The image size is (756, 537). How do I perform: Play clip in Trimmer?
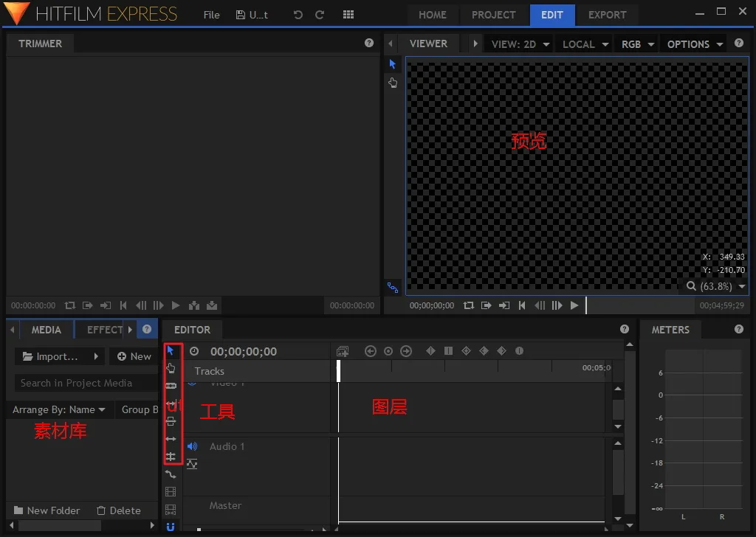pos(176,305)
